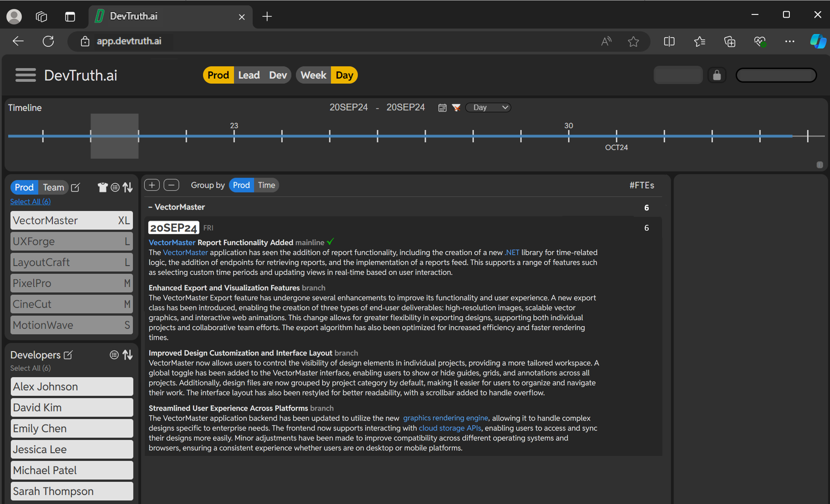This screenshot has width=830, height=504.
Task: Select developer Michael Patel
Action: pos(72,470)
